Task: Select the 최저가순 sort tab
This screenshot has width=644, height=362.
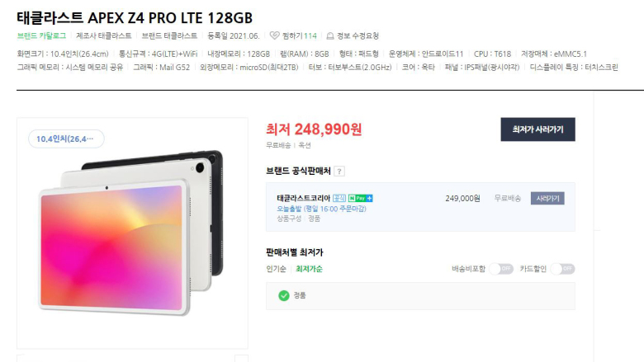Action: tap(309, 269)
